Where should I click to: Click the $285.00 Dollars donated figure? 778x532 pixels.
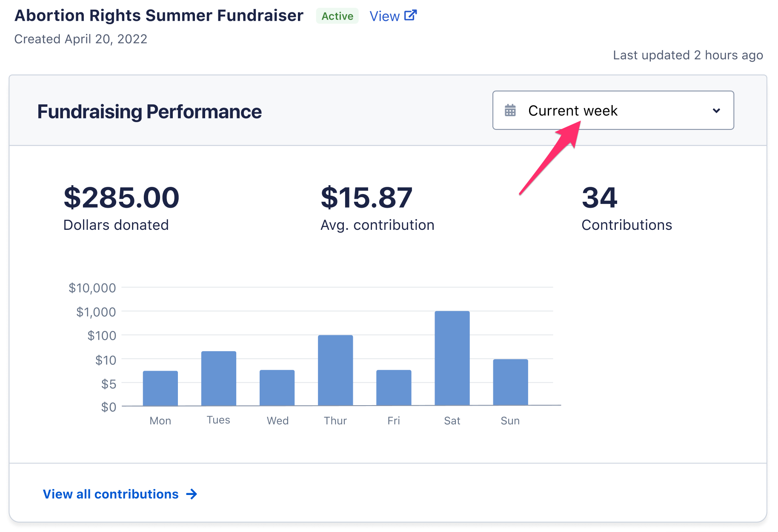click(121, 198)
